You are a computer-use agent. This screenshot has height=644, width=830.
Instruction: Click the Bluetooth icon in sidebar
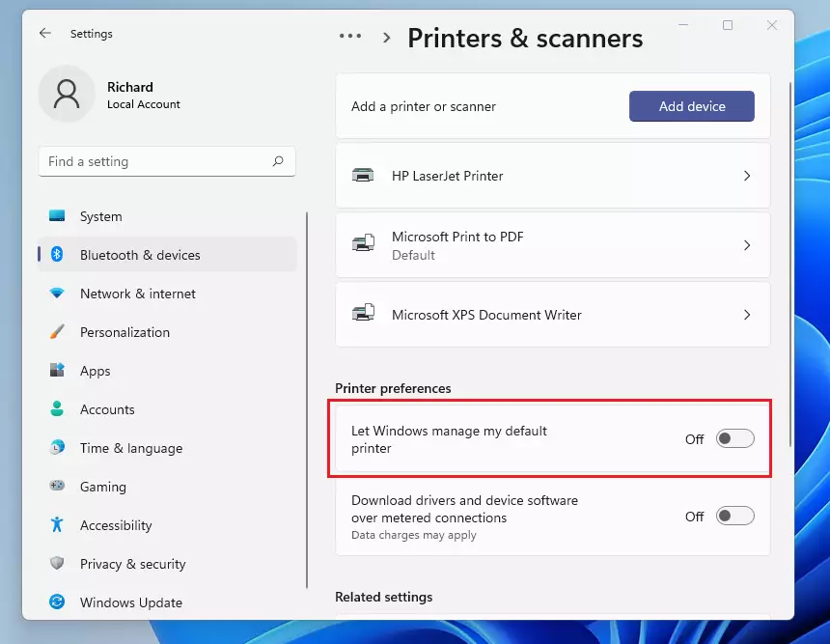click(x=57, y=254)
